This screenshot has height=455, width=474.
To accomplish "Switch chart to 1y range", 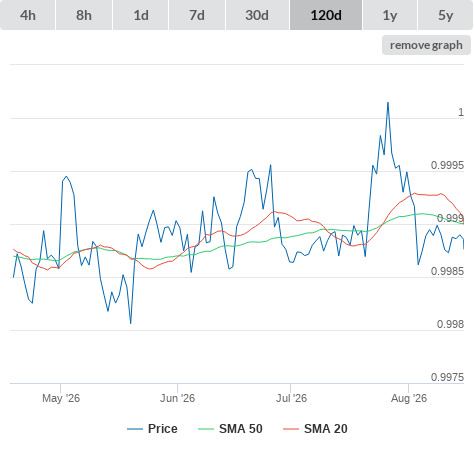I will 390,15.
